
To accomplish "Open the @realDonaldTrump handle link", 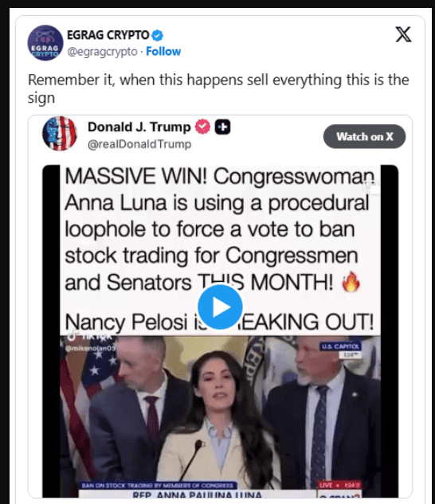I will [139, 144].
